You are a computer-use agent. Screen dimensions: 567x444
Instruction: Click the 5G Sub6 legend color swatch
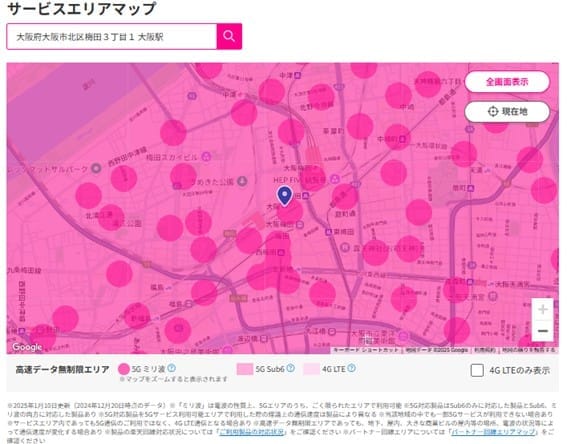tap(245, 369)
